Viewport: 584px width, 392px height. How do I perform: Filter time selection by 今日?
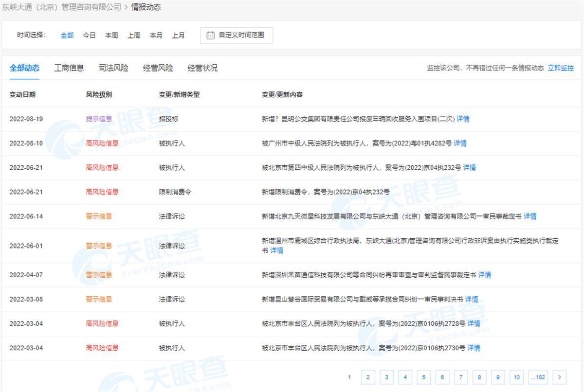[x=89, y=36]
